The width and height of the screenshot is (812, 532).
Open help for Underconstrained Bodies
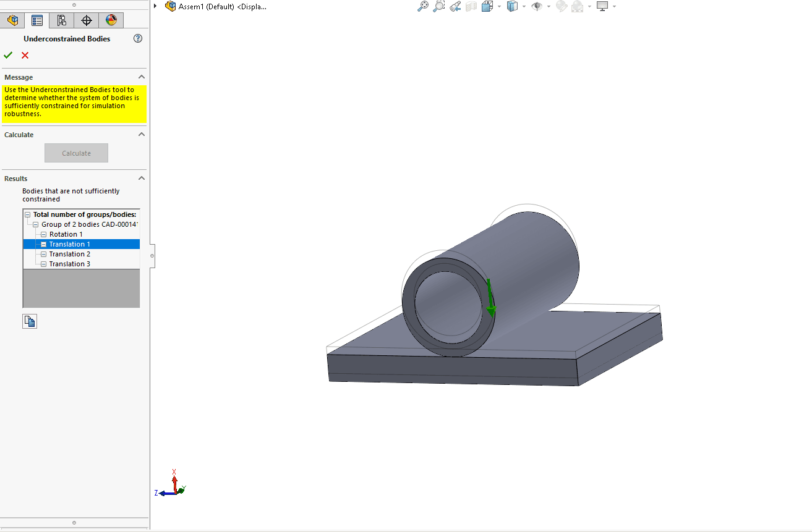[x=138, y=38]
